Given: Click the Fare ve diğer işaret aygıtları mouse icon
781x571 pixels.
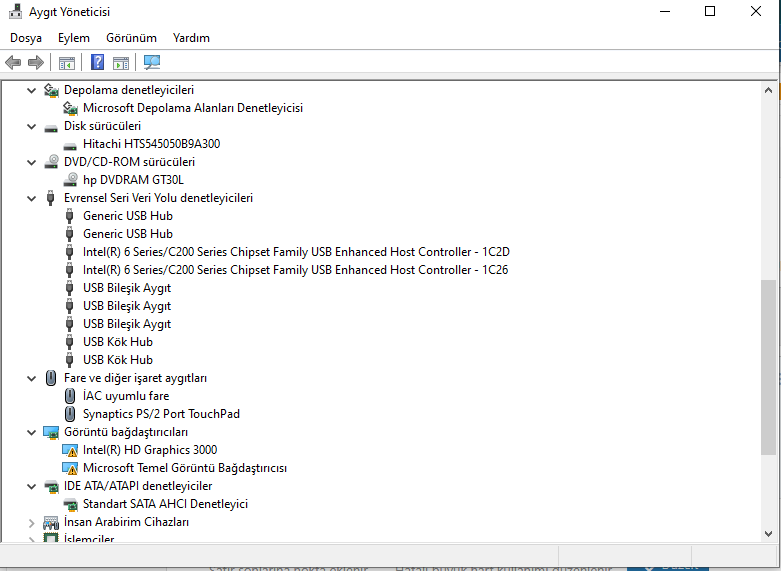Looking at the screenshot, I should (x=51, y=378).
